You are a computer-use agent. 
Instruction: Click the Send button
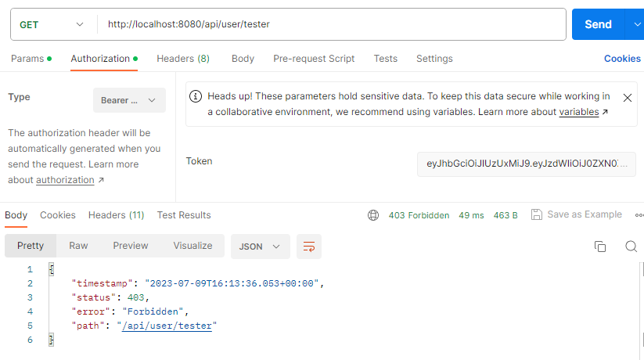click(598, 25)
